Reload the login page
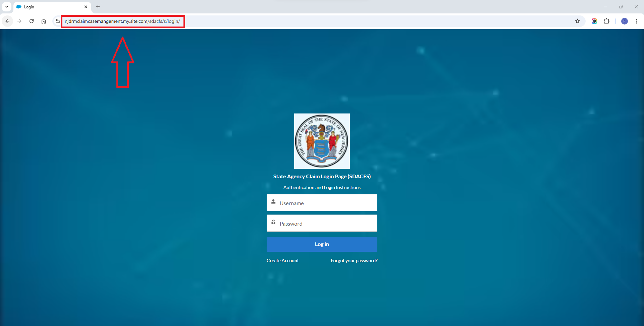Viewport: 644px width, 326px height. pyautogui.click(x=32, y=21)
